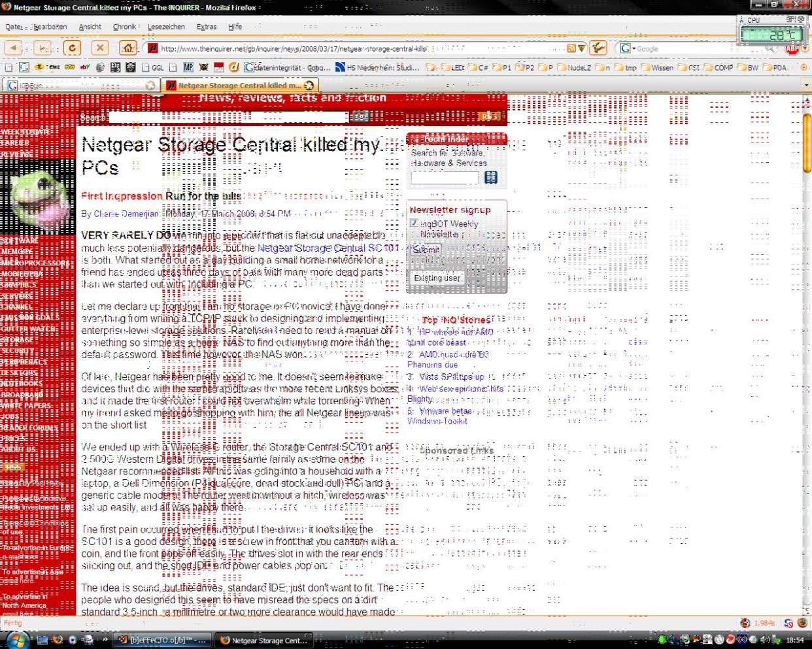The image size is (812, 649).
Task: Click the Go button beside site search
Action: 360,117
